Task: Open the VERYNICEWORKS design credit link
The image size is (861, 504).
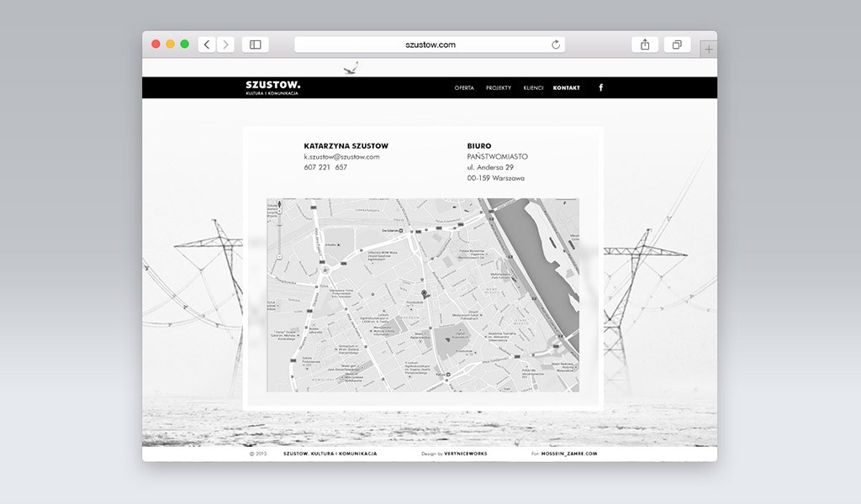Action: (466, 454)
